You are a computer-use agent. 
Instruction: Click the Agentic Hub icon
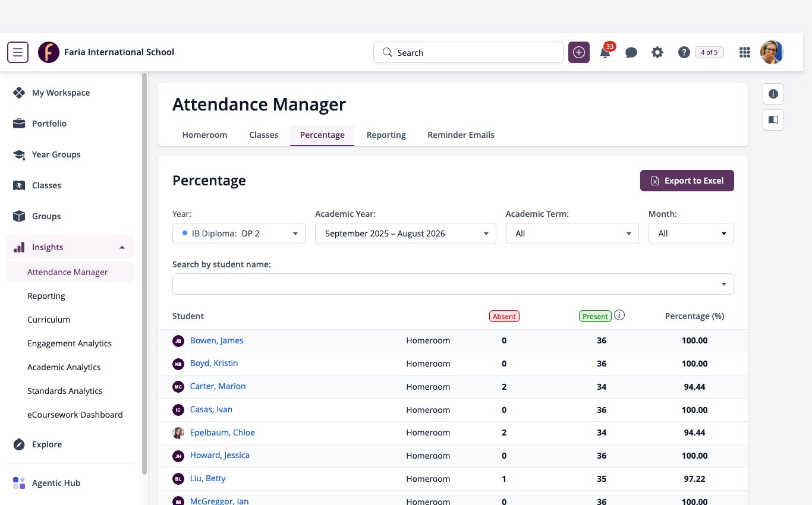pos(19,483)
